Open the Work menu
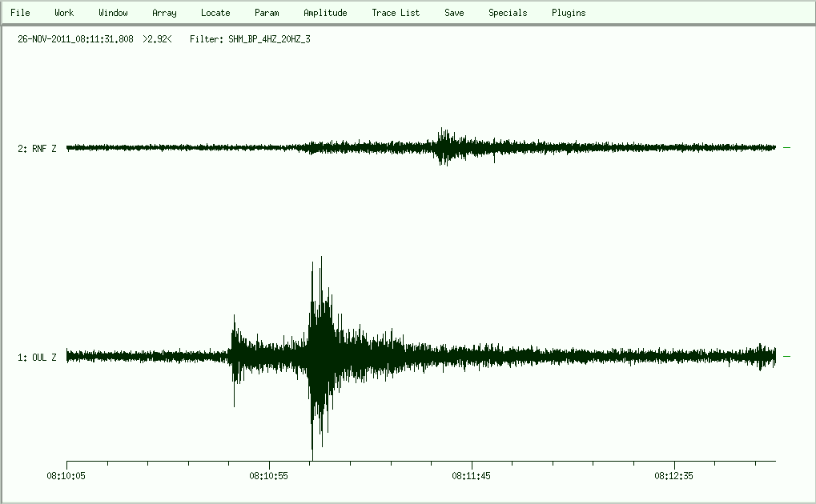Viewport: 816px width, 504px height. tap(64, 13)
